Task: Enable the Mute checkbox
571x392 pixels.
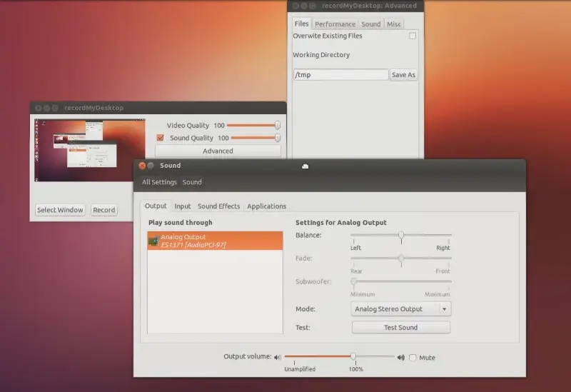Action: 413,358
